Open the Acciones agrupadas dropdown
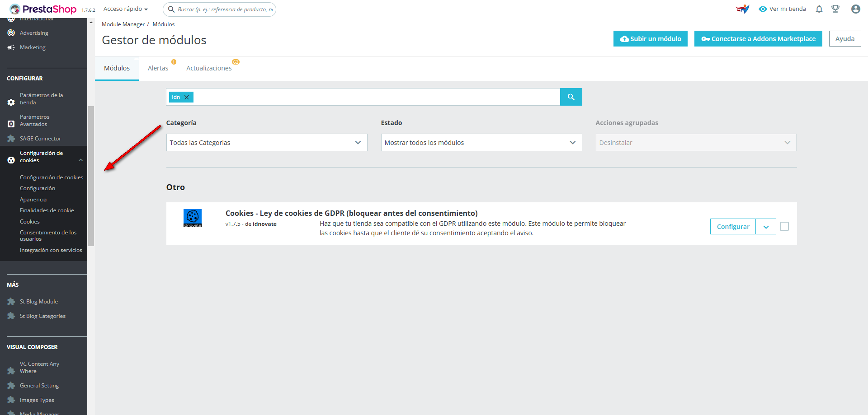The width and height of the screenshot is (868, 415). (x=696, y=143)
